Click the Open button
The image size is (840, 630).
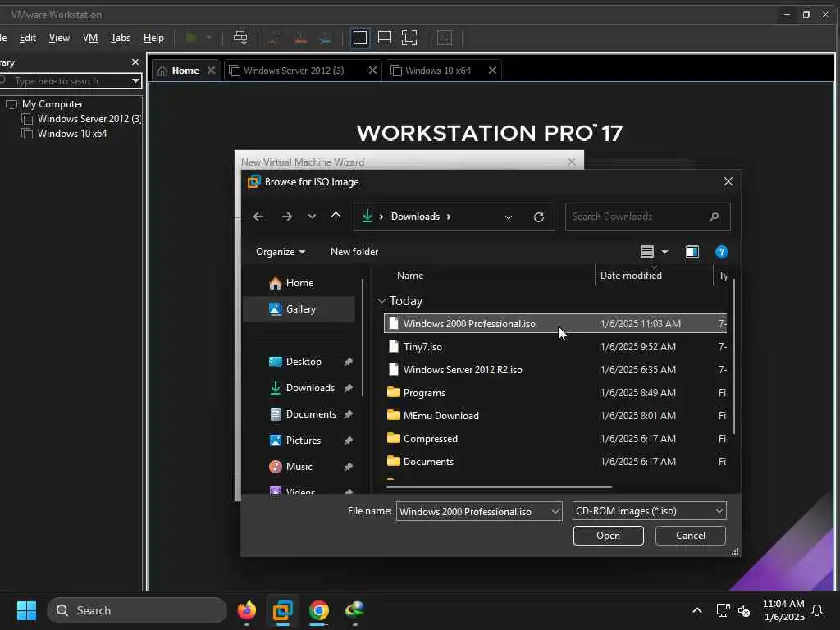pyautogui.click(x=608, y=536)
